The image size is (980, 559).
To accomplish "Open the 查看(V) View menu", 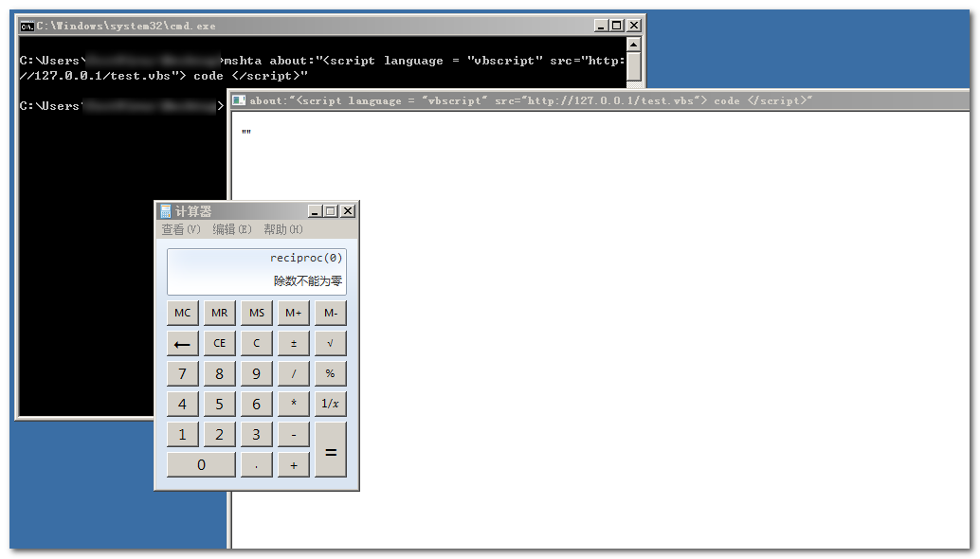I will (x=181, y=229).
